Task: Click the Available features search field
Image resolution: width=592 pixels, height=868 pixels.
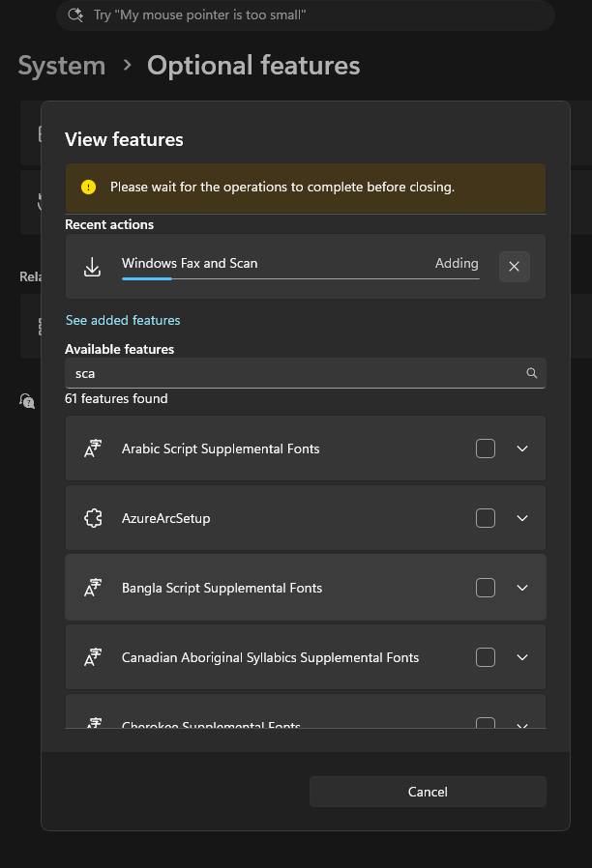Action: 305,373
